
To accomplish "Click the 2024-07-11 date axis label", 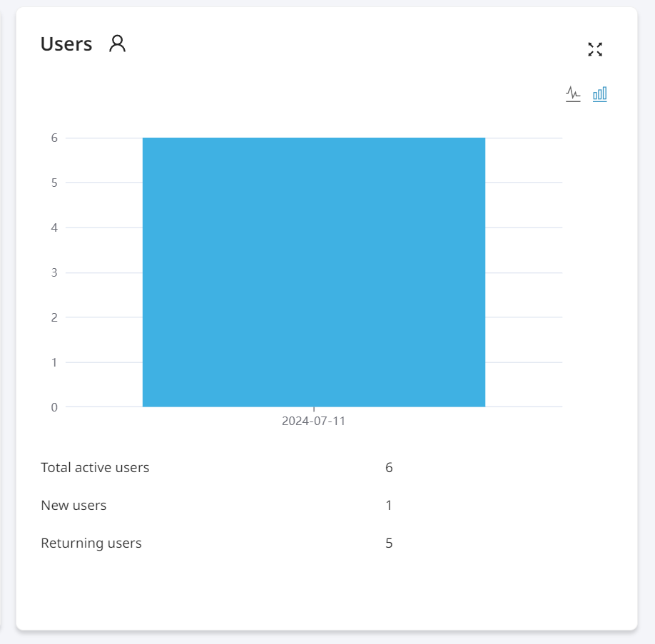I will 313,421.
